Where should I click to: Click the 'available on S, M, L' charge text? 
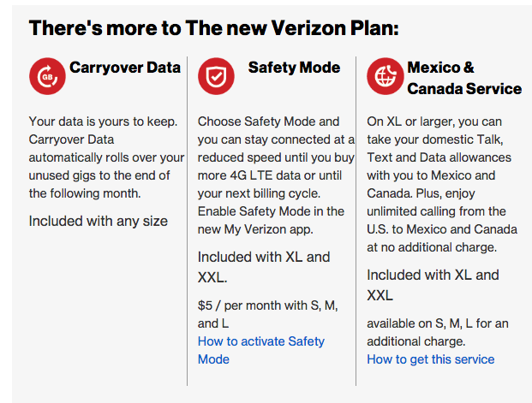point(437,332)
